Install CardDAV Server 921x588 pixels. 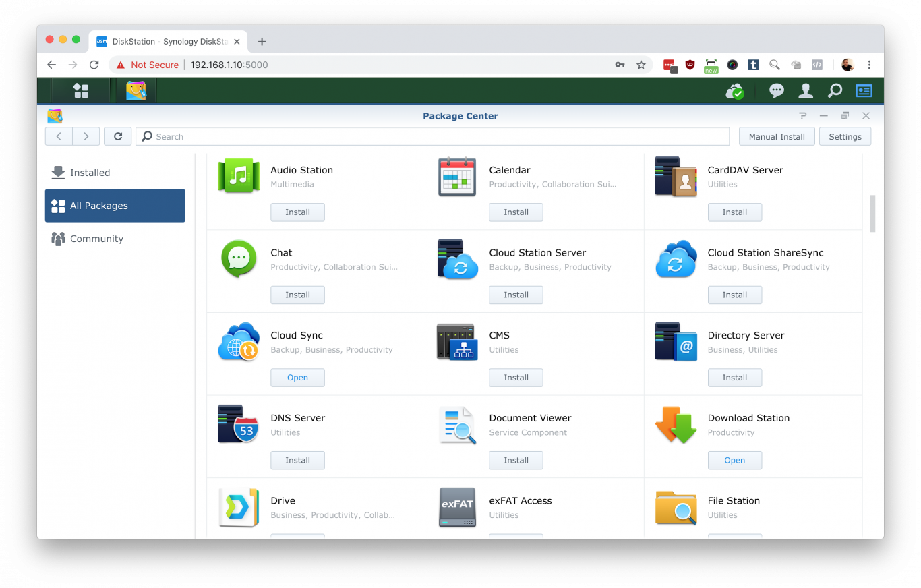click(735, 212)
